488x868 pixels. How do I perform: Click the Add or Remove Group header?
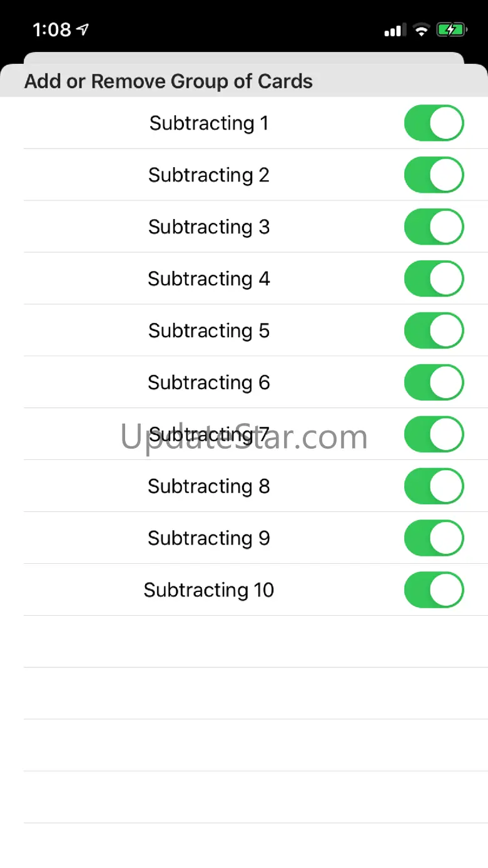click(168, 81)
